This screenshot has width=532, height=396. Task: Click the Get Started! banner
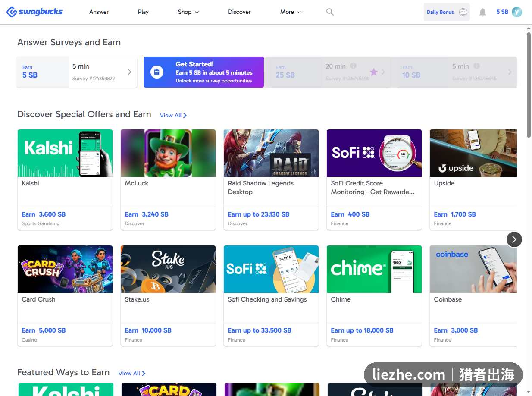(203, 72)
